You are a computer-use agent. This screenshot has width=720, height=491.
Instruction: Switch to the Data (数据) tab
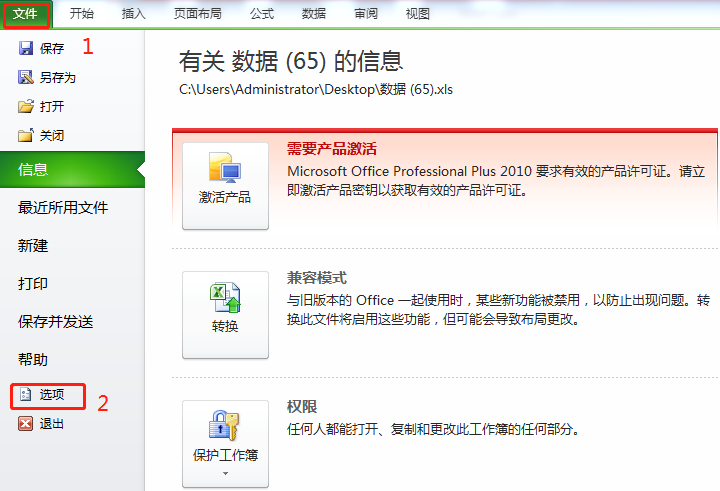click(314, 14)
